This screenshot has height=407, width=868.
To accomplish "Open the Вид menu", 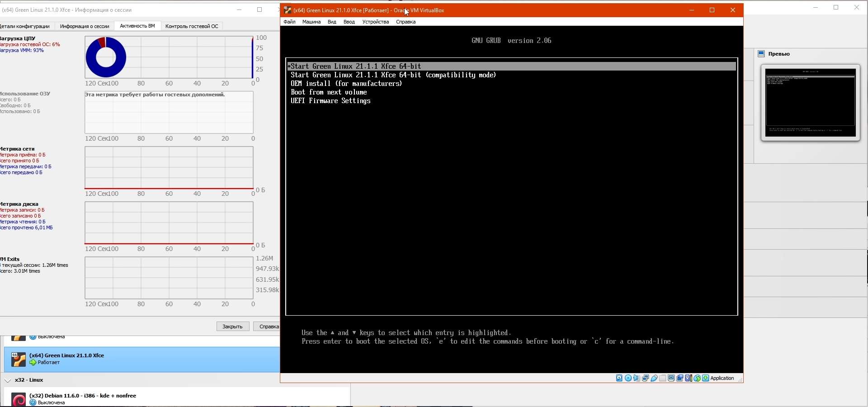I will [332, 22].
